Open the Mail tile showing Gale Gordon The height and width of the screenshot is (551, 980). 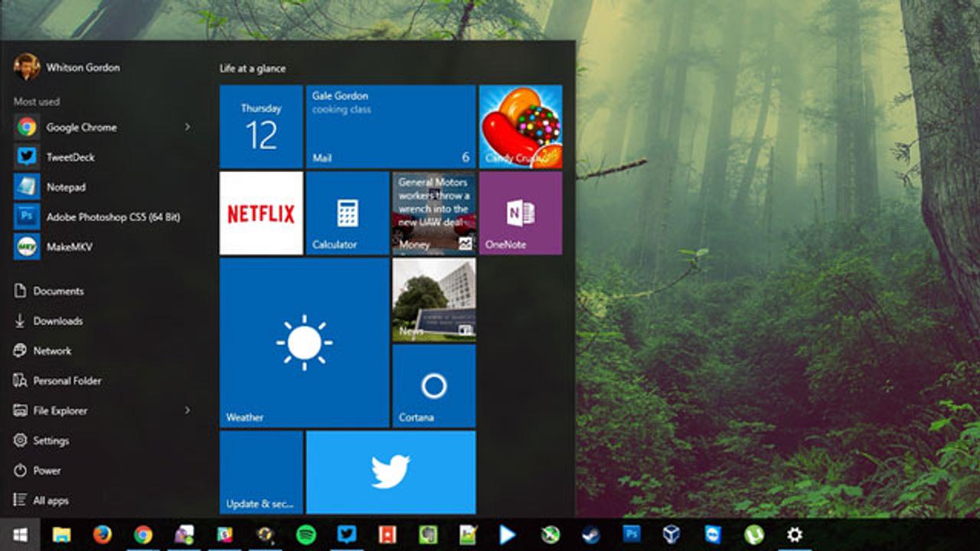pyautogui.click(x=389, y=126)
